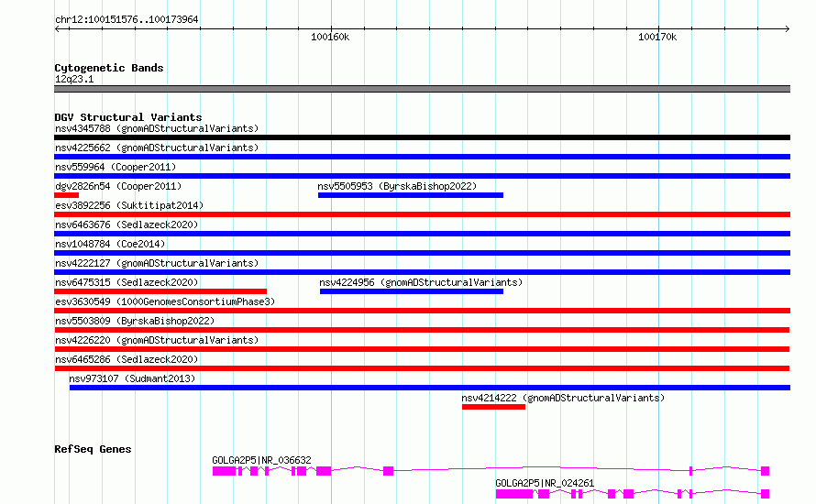
Task: Click the blue nsv4225662 variant bar
Action: [x=422, y=157]
